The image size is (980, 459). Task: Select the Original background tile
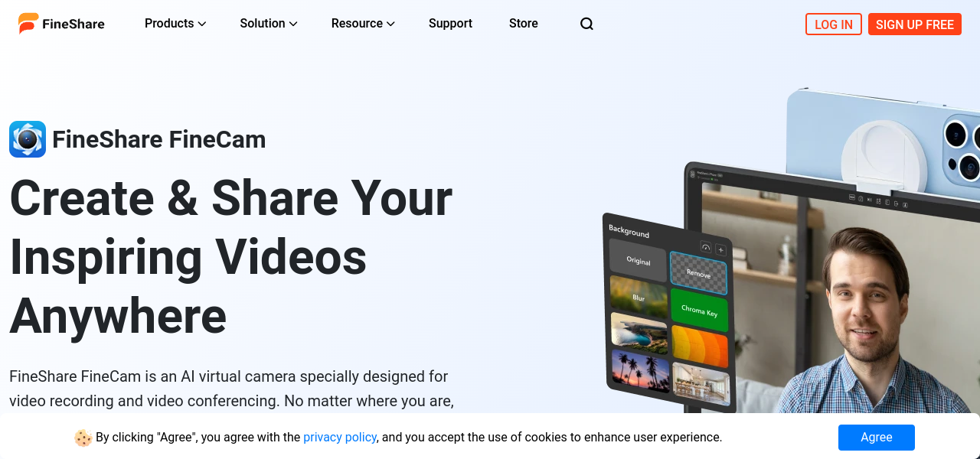(x=638, y=261)
